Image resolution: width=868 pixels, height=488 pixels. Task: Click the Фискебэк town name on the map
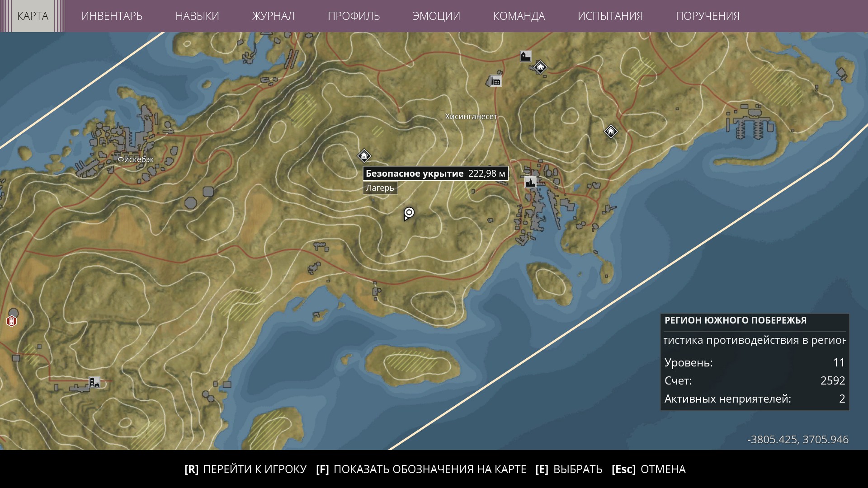[136, 160]
